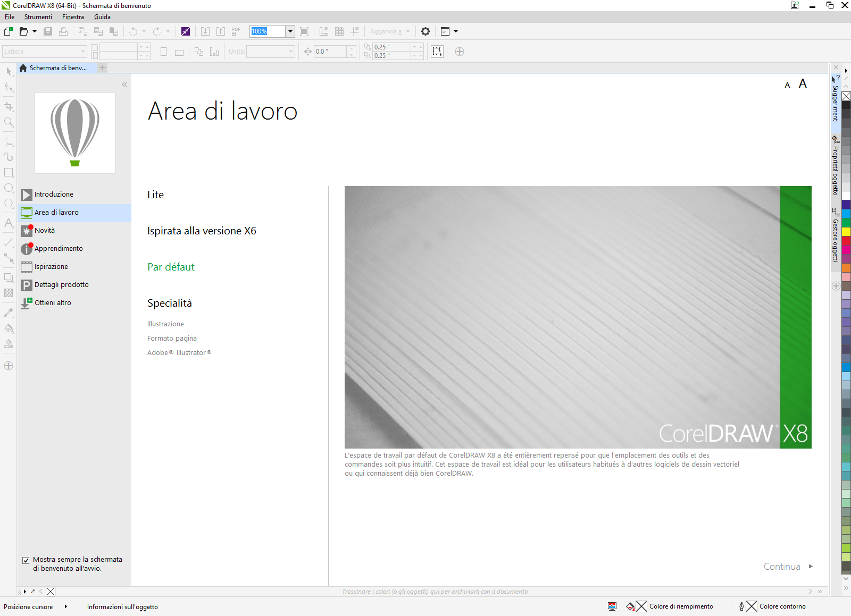Click the nudge distance input field
Screen dimensions: 851x616
[x=330, y=52]
